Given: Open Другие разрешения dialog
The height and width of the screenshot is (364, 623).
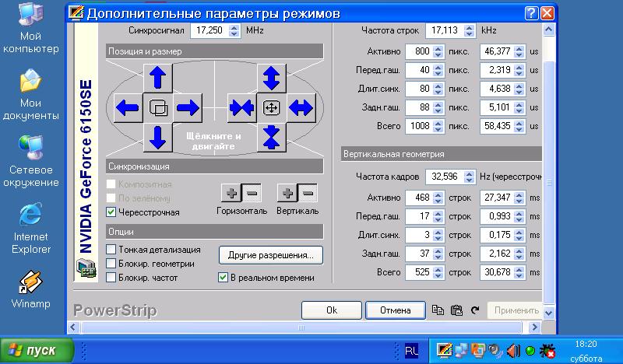Looking at the screenshot, I should click(270, 254).
